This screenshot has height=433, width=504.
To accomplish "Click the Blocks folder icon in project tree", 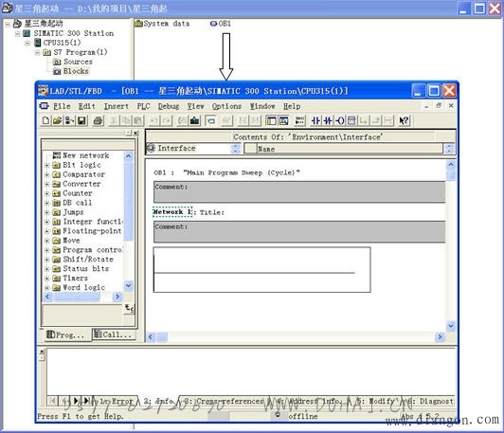I will coord(57,71).
